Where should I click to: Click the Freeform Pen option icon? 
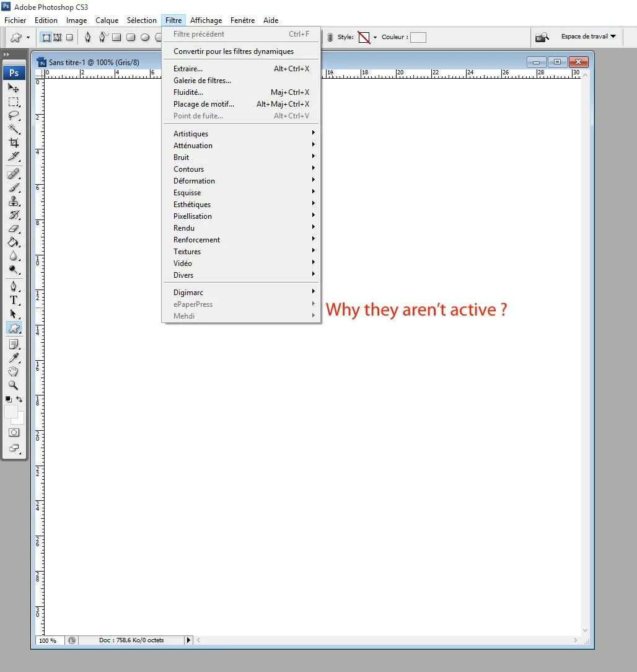pos(102,37)
